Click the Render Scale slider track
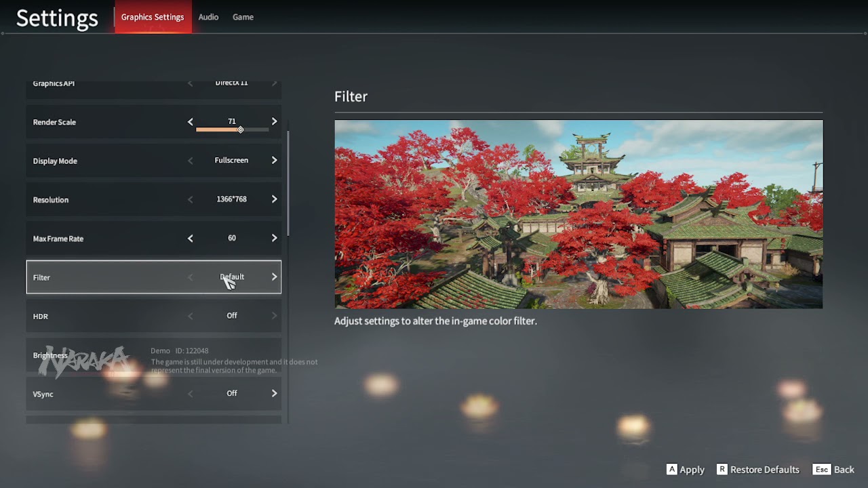868x488 pixels. click(232, 129)
